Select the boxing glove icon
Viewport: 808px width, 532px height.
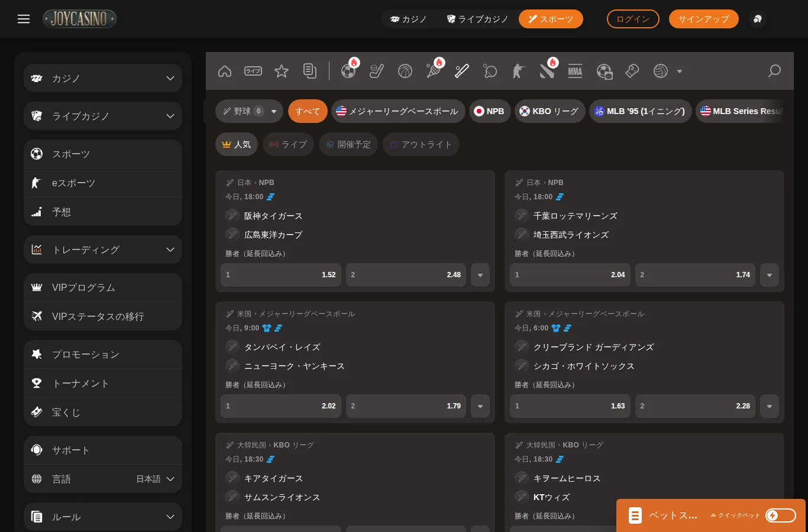pos(632,72)
